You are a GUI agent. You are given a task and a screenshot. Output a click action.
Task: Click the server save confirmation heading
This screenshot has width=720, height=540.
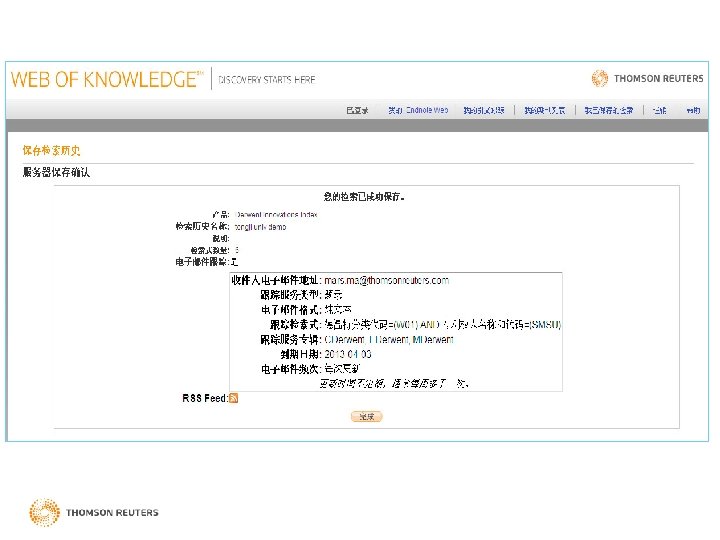56,172
